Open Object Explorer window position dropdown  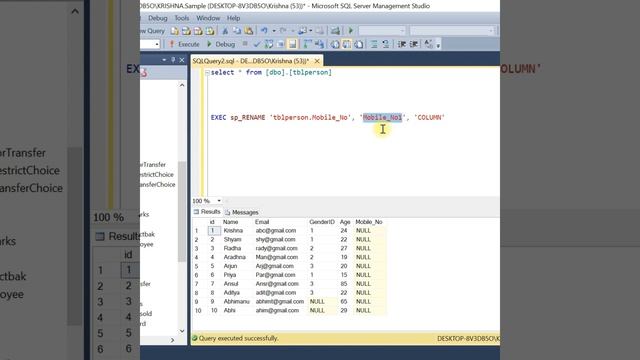click(164, 60)
